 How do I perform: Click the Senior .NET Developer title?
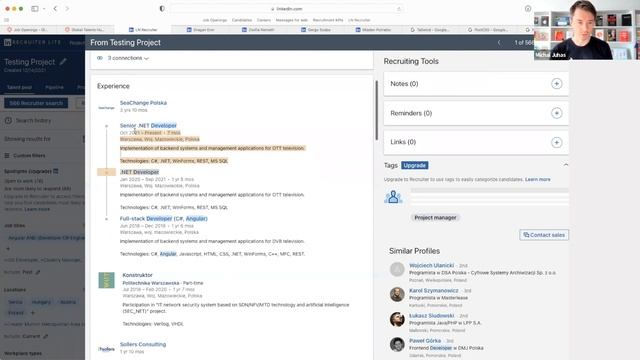pyautogui.click(x=148, y=125)
